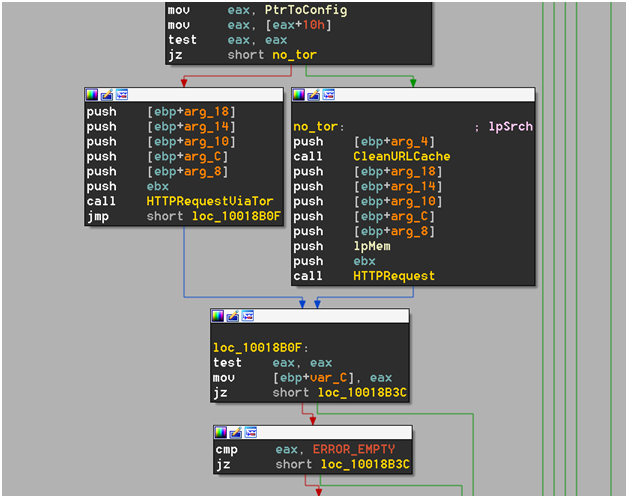Click the node color icon on the loc_10018B0F block
628x498 pixels.
pos(218,316)
